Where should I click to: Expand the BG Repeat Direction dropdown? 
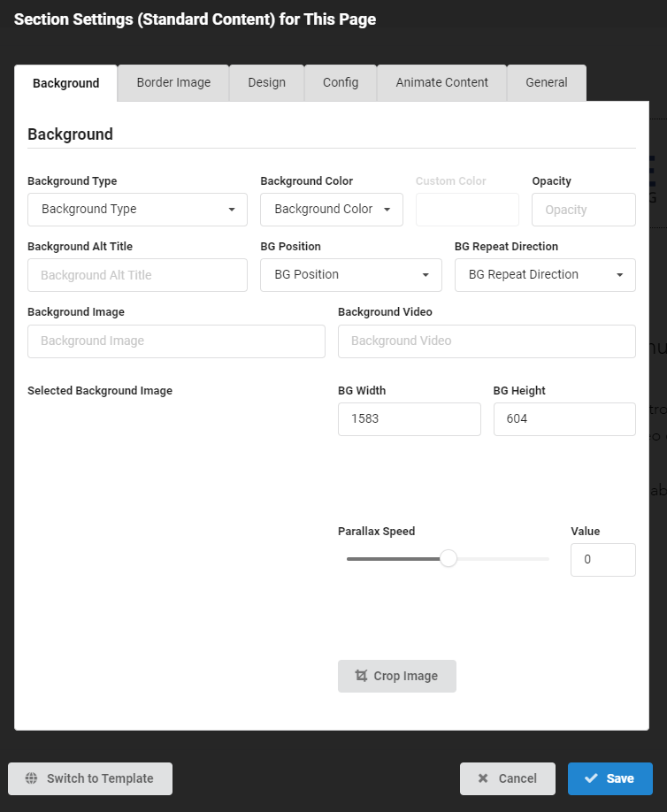coord(545,275)
